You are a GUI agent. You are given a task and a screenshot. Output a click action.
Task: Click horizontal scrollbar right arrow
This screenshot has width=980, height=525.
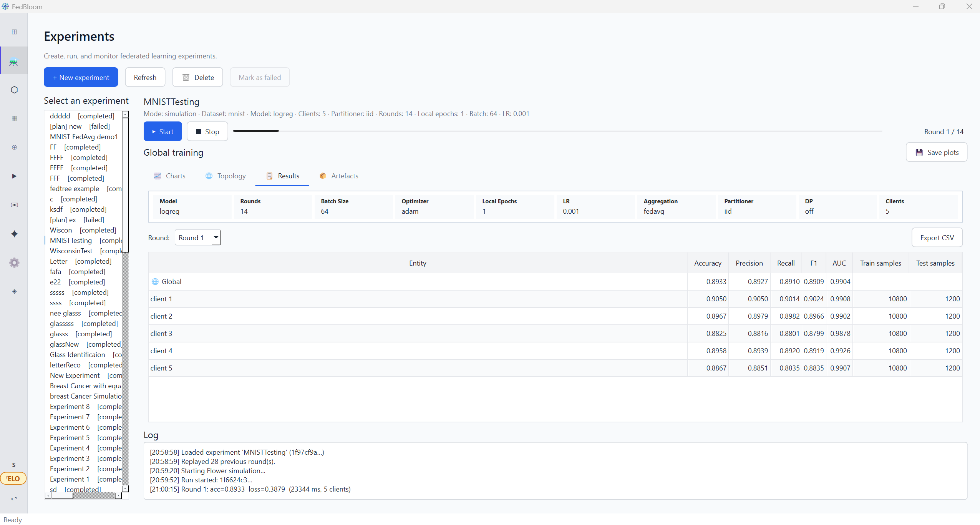(x=118, y=496)
